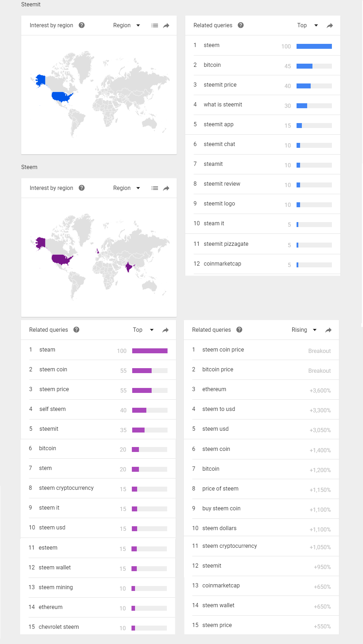The width and height of the screenshot is (363, 644).
Task: Click the 'buy steem coin' rising row
Action: click(262, 509)
